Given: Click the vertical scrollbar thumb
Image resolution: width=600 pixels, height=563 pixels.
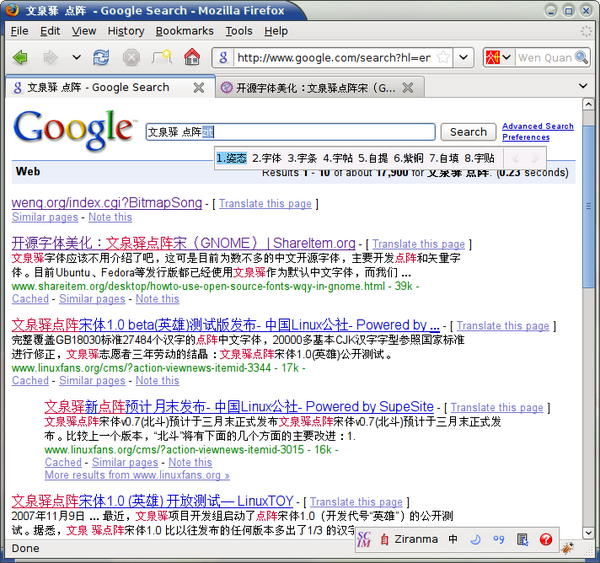Looking at the screenshot, I should (x=588, y=207).
